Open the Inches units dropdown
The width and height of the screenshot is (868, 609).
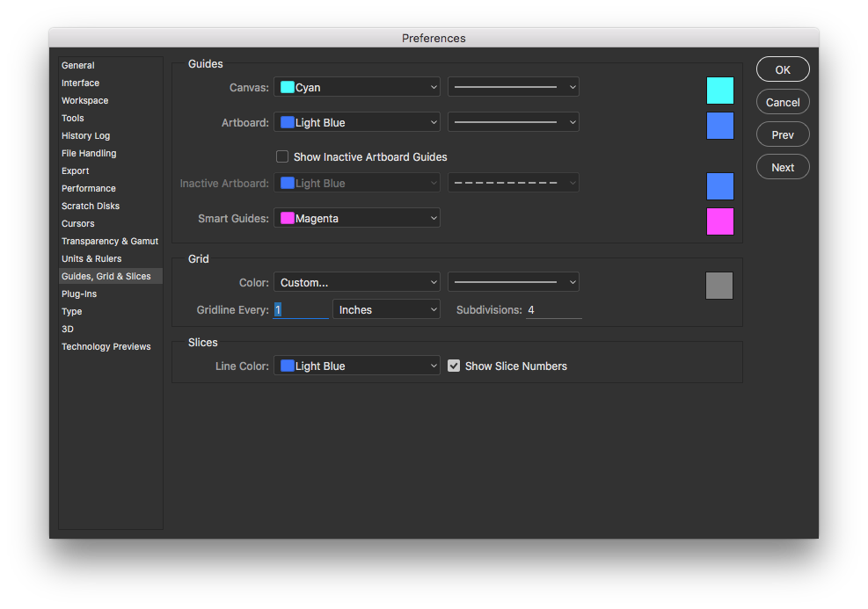click(386, 309)
